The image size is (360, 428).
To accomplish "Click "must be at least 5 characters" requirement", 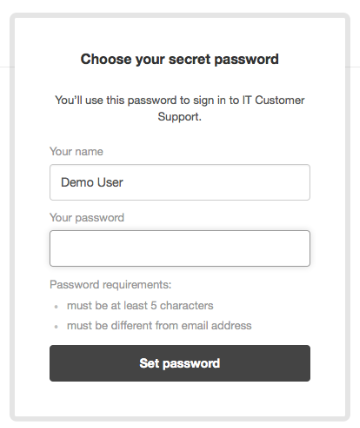I will click(x=140, y=305).
